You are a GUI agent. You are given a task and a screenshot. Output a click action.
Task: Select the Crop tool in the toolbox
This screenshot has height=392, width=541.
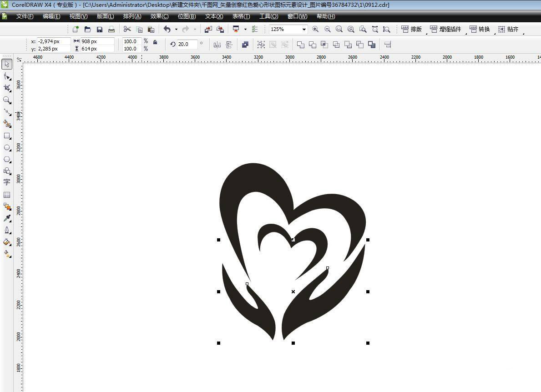tap(7, 88)
